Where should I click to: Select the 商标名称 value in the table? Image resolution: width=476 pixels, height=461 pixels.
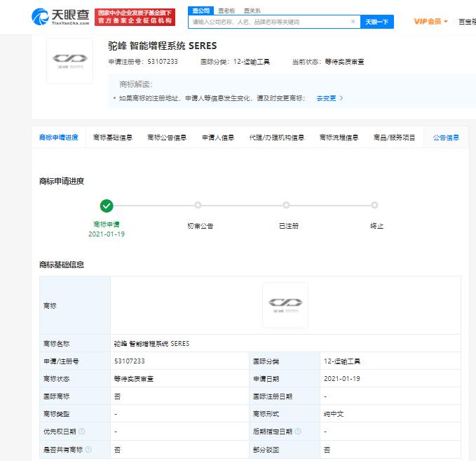[x=152, y=343]
